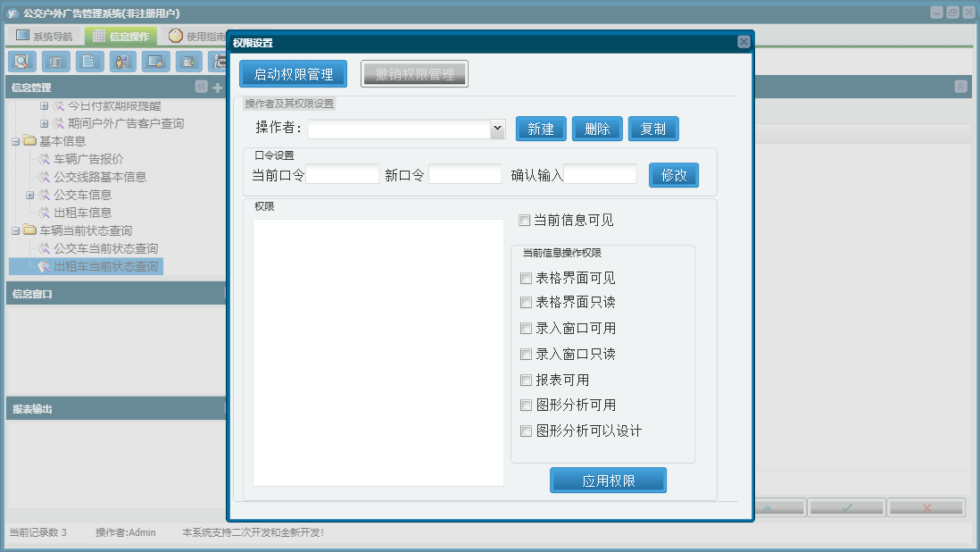This screenshot has width=980, height=552.
Task: Check 图形分析可用 checkbox
Action: pyautogui.click(x=527, y=406)
